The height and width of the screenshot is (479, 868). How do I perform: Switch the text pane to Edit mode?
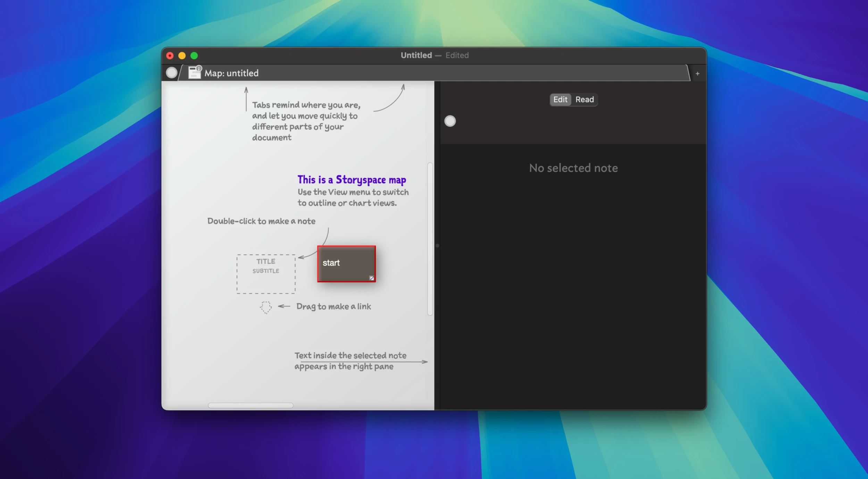click(x=560, y=100)
